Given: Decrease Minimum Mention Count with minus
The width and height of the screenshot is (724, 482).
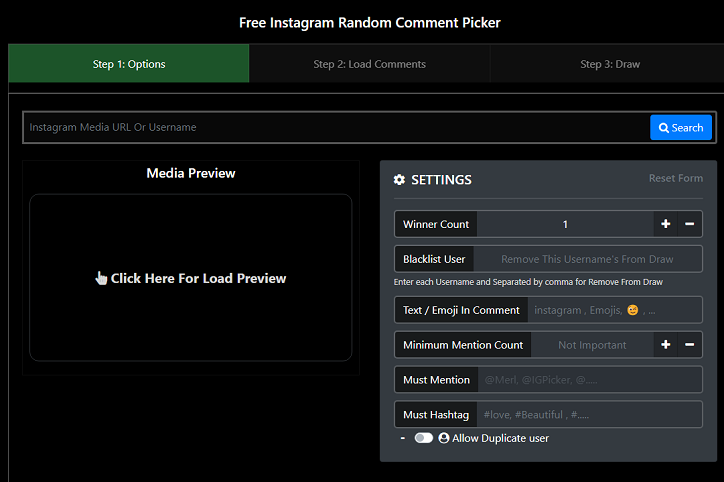Looking at the screenshot, I should tap(689, 344).
